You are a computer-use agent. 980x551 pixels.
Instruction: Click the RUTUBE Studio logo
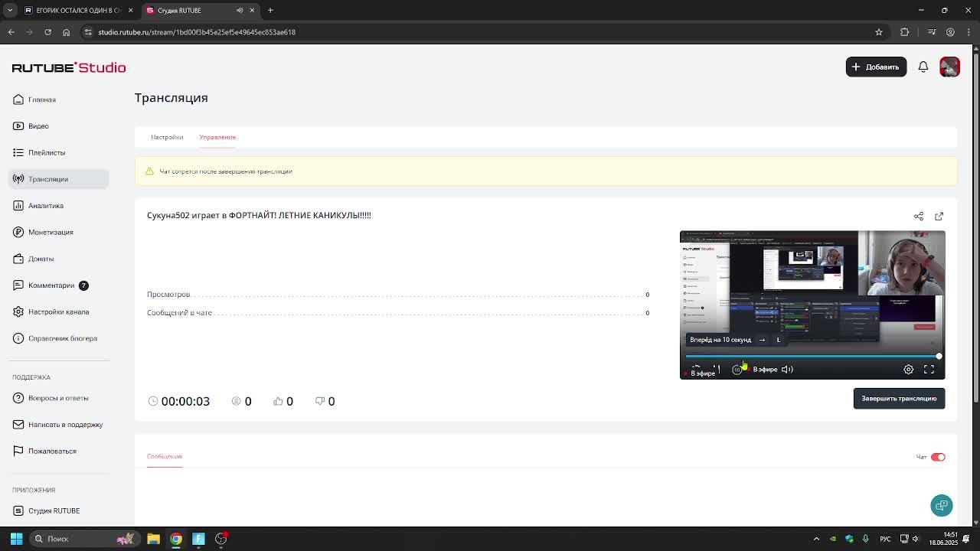coord(69,67)
